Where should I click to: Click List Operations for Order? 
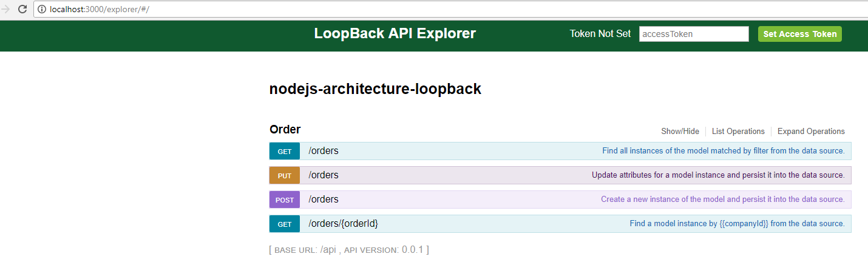[x=738, y=131]
